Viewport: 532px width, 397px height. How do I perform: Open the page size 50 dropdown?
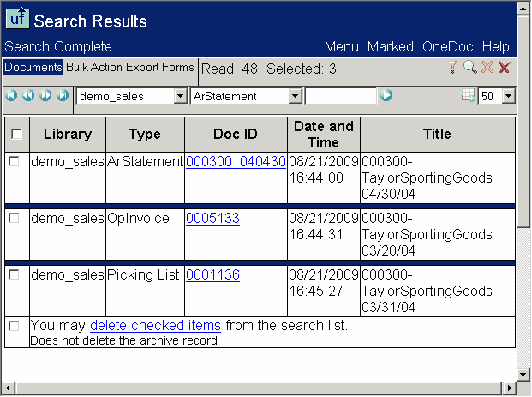pyautogui.click(x=508, y=97)
